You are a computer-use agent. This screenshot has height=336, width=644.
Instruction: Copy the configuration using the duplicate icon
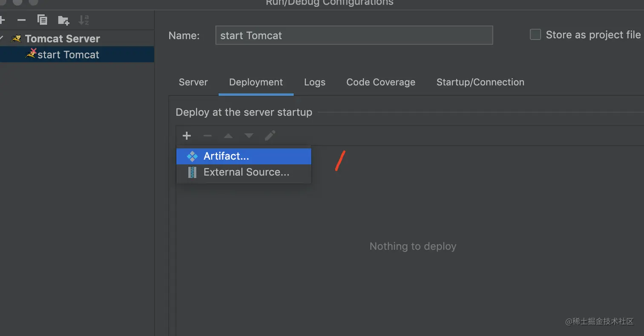[42, 20]
